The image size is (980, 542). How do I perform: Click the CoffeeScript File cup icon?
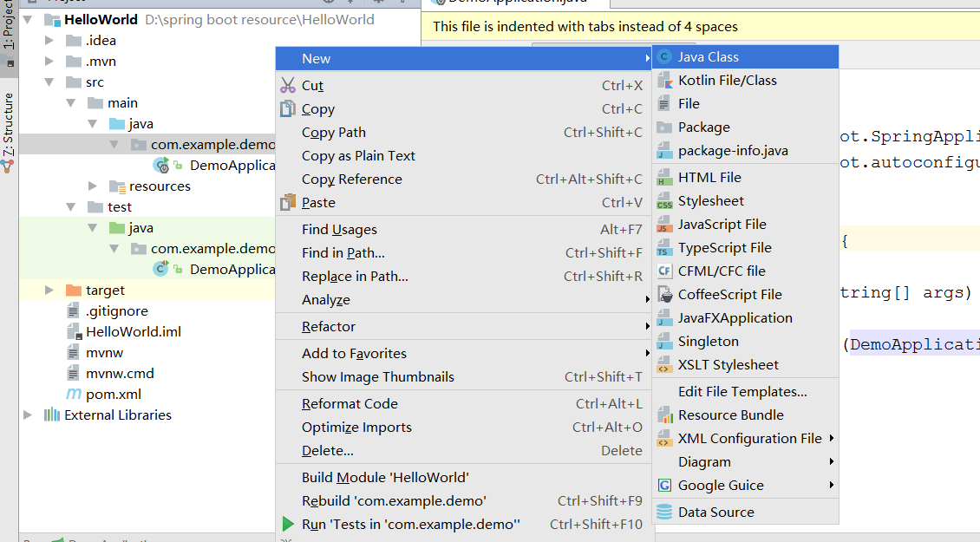pyautogui.click(x=664, y=295)
